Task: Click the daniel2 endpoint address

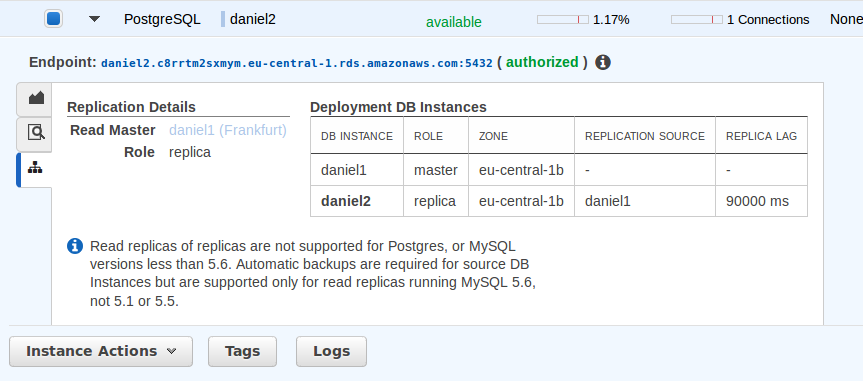Action: [x=297, y=63]
